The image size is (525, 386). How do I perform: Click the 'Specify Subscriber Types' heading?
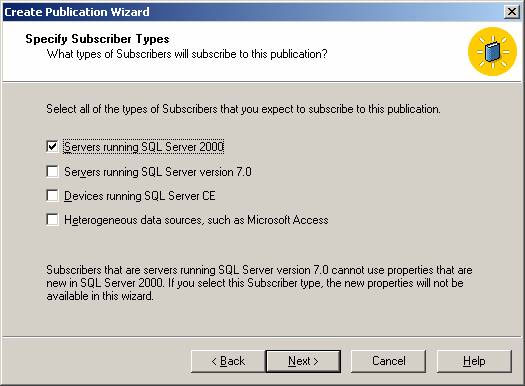97,39
